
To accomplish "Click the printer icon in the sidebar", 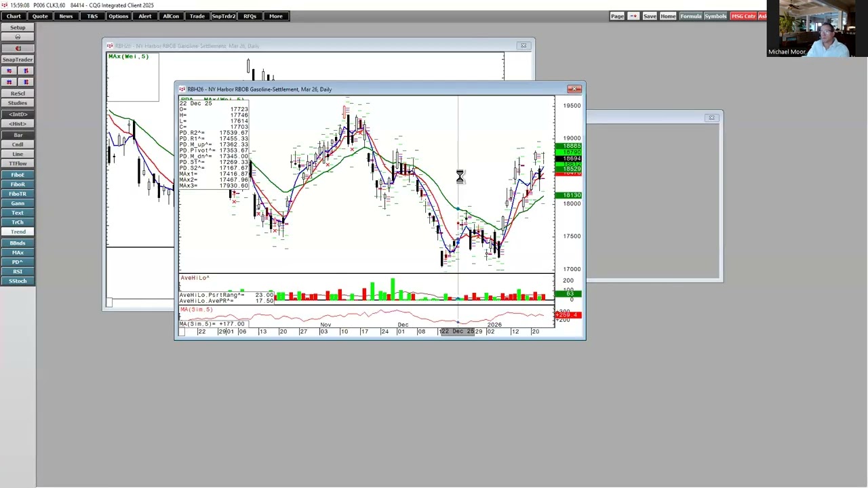I will [x=18, y=37].
